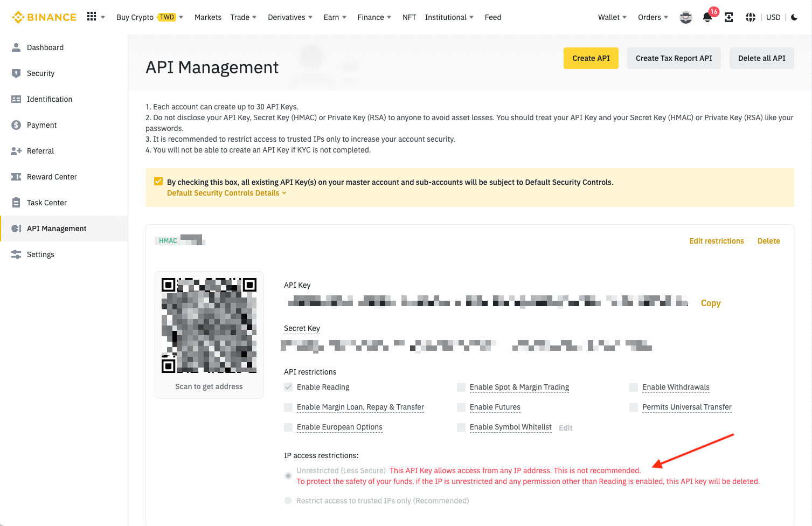Uncheck the Default Security Controls checkbox

tap(158, 182)
